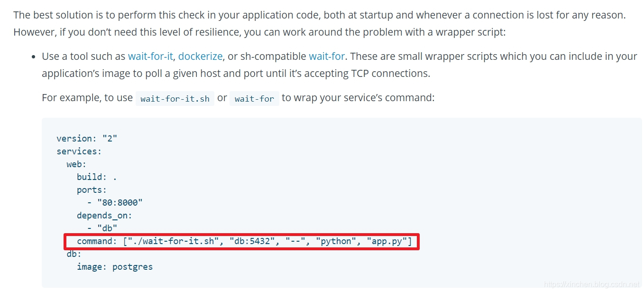Click the version: "2" code line

click(x=87, y=139)
